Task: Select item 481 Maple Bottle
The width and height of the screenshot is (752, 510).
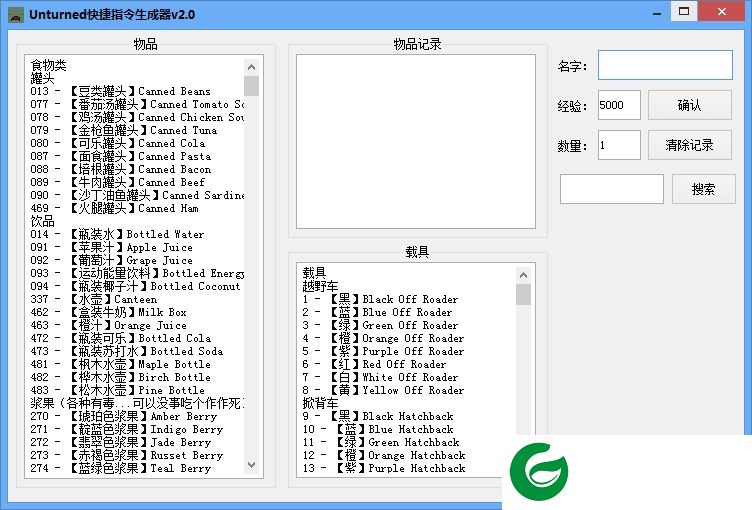Action: click(120, 364)
